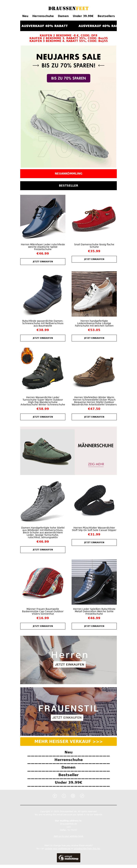The image size is (137, 868).
Task: Open the red beret cap product thumbnail
Action: [43, 582]
